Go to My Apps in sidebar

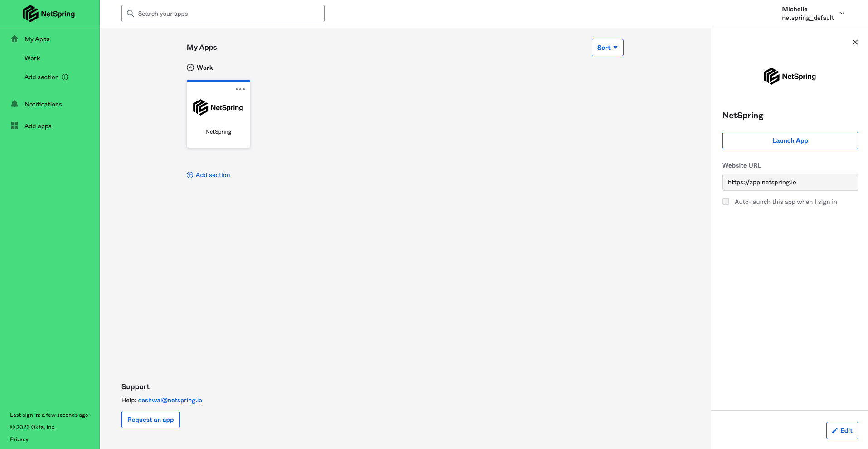tap(37, 39)
